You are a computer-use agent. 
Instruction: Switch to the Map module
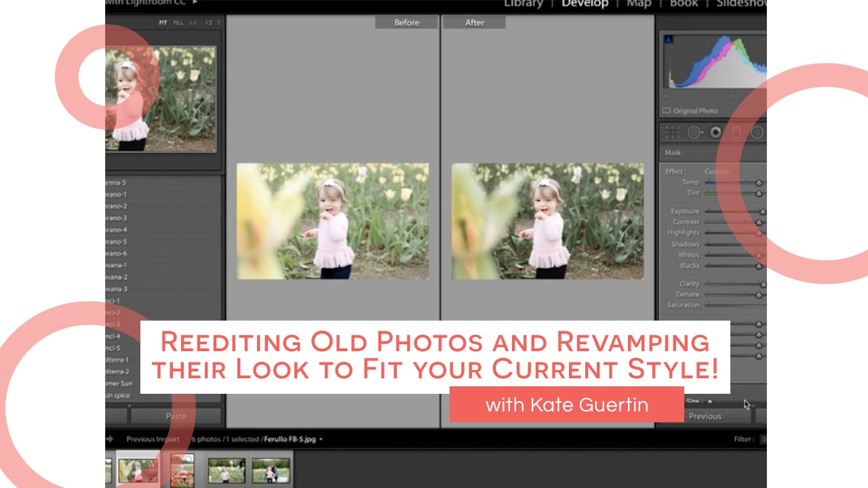coord(639,3)
